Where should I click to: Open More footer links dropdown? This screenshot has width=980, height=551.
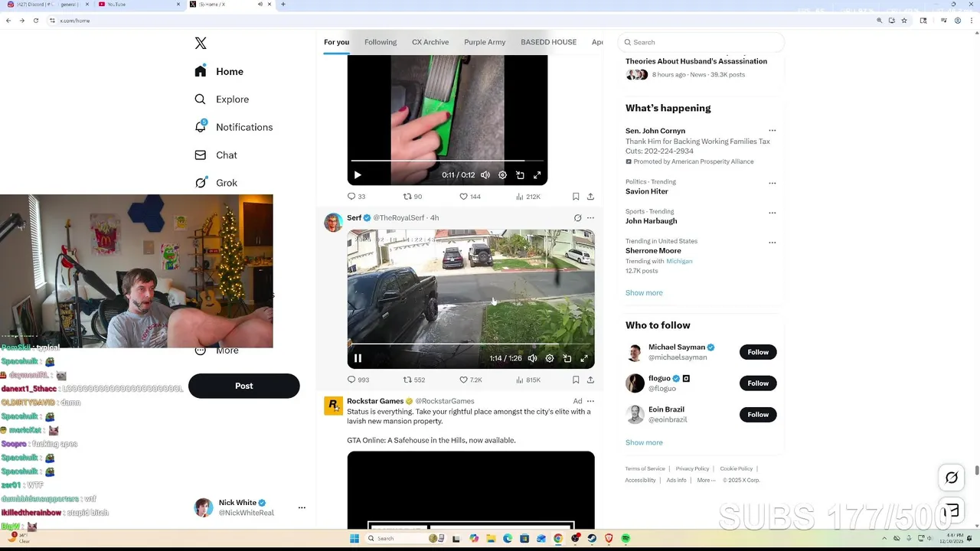click(x=706, y=481)
